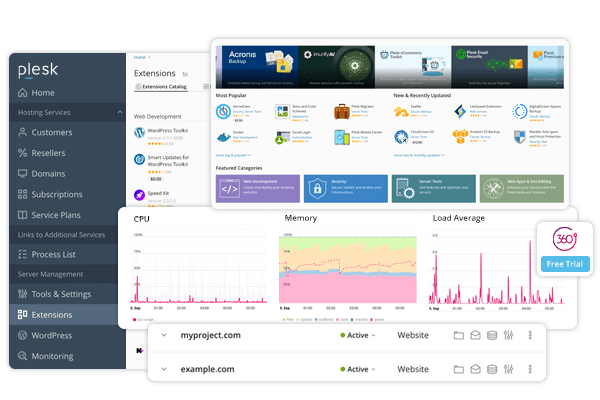600x400 pixels.
Task: Open file manager folder icon for myproject.com
Action: [459, 335]
